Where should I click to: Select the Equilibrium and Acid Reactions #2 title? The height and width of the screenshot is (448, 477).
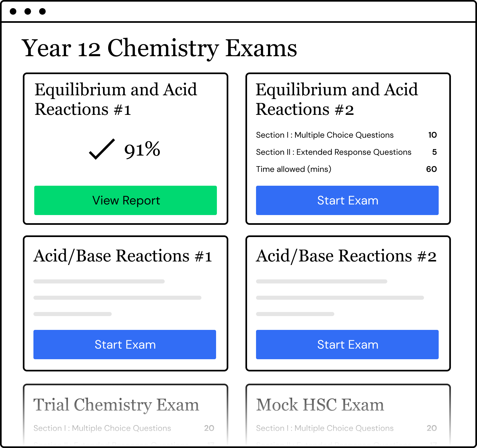(x=337, y=99)
